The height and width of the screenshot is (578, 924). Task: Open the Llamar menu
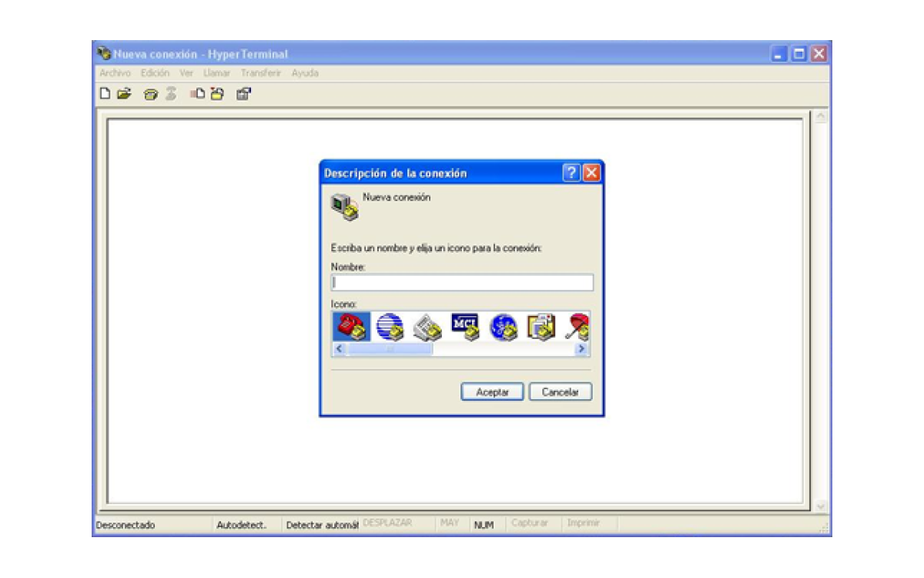216,73
